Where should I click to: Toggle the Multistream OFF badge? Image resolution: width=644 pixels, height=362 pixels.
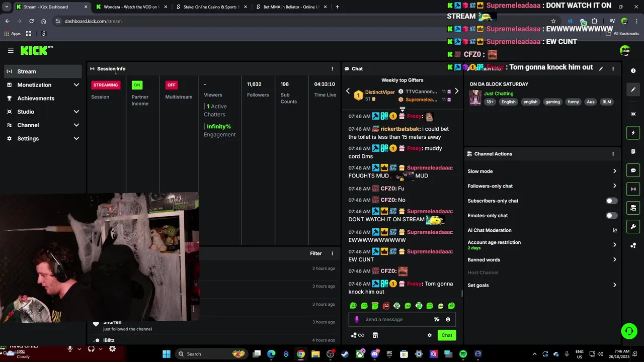click(x=172, y=85)
